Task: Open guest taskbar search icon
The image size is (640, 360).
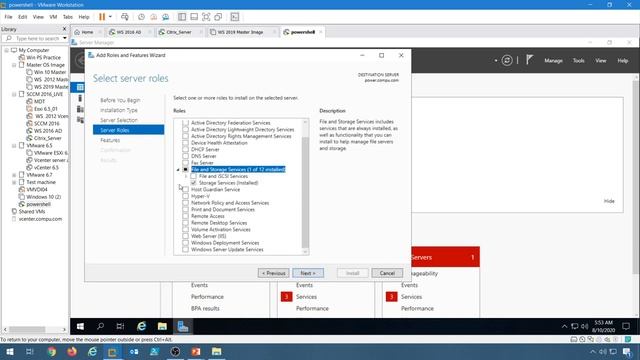Action: (x=100, y=327)
